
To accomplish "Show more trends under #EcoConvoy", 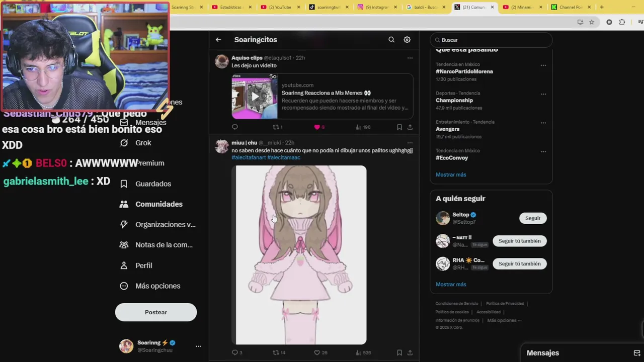I will (x=451, y=174).
